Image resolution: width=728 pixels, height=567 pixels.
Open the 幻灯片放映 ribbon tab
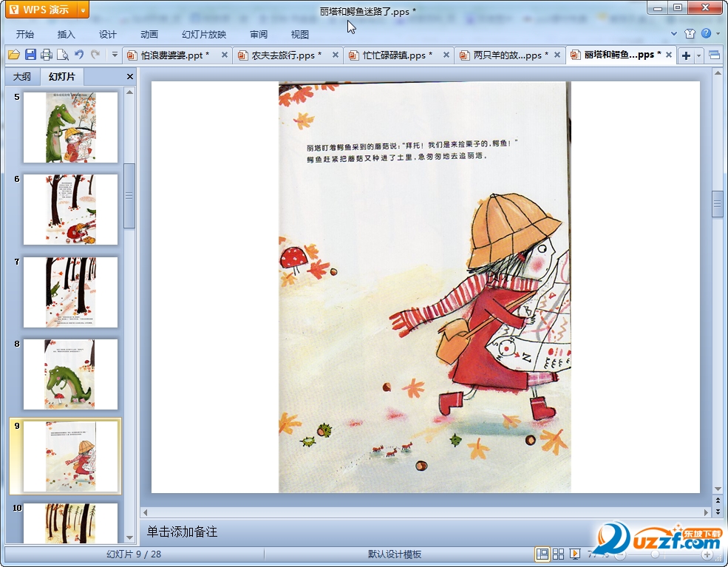tap(204, 34)
